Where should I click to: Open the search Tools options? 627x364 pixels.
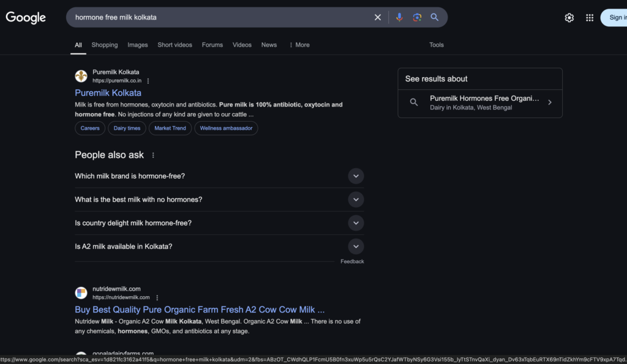coord(436,45)
